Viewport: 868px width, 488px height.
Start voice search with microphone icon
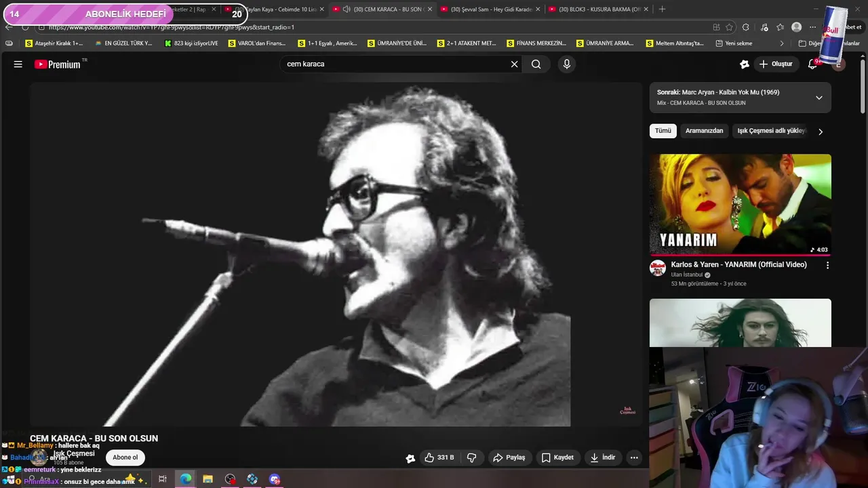click(x=567, y=64)
